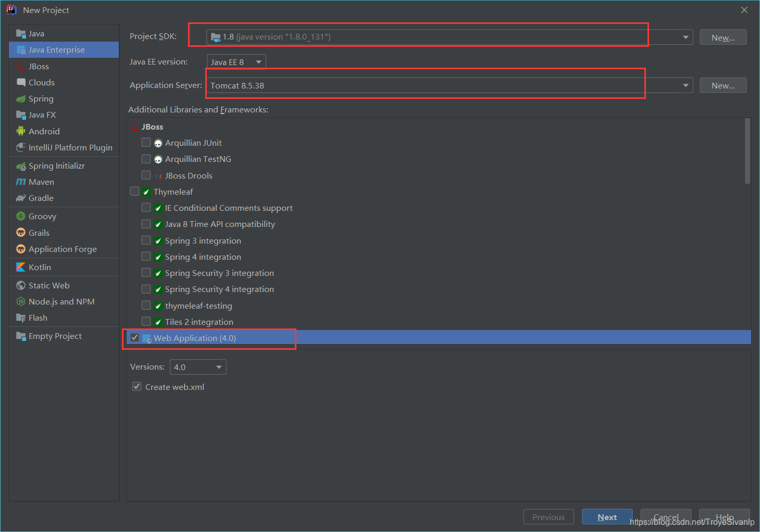
Task: Click the Flash icon
Action: click(21, 318)
